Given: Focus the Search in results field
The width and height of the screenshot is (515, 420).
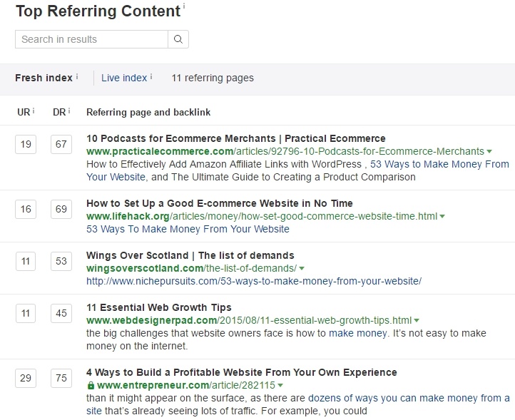Looking at the screenshot, I should [x=91, y=39].
